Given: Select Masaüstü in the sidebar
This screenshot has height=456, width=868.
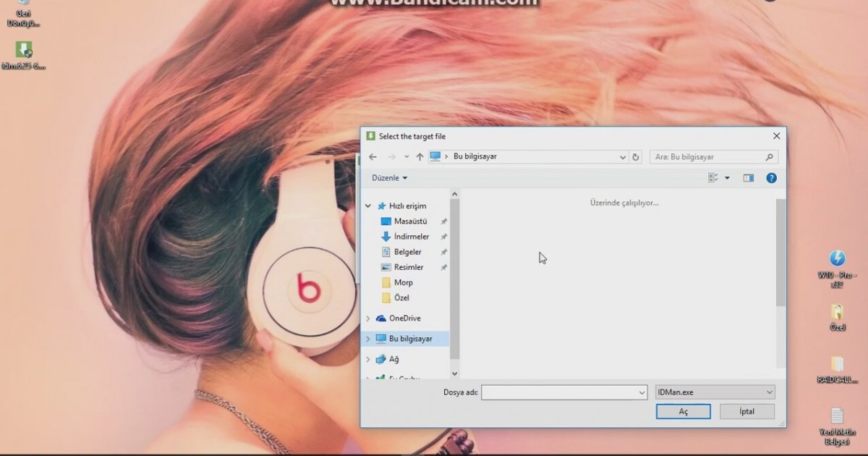Looking at the screenshot, I should click(411, 221).
